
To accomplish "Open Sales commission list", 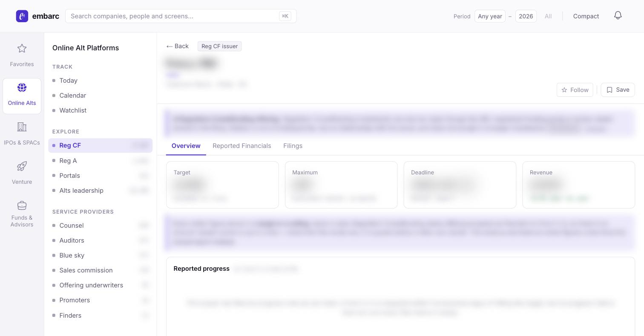I will [100, 270].
